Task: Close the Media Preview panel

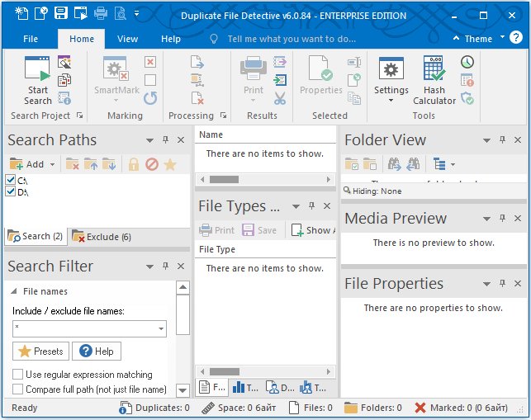Action: coord(518,219)
